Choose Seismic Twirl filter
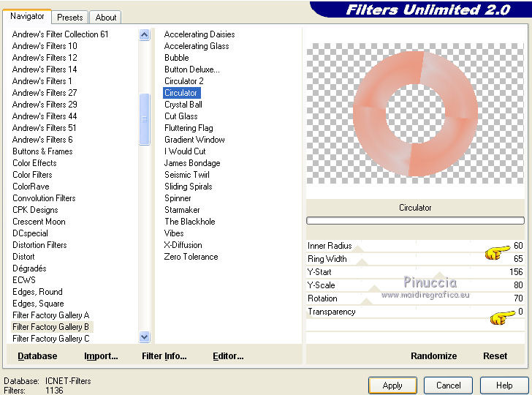The height and width of the screenshot is (395, 532). [x=187, y=175]
